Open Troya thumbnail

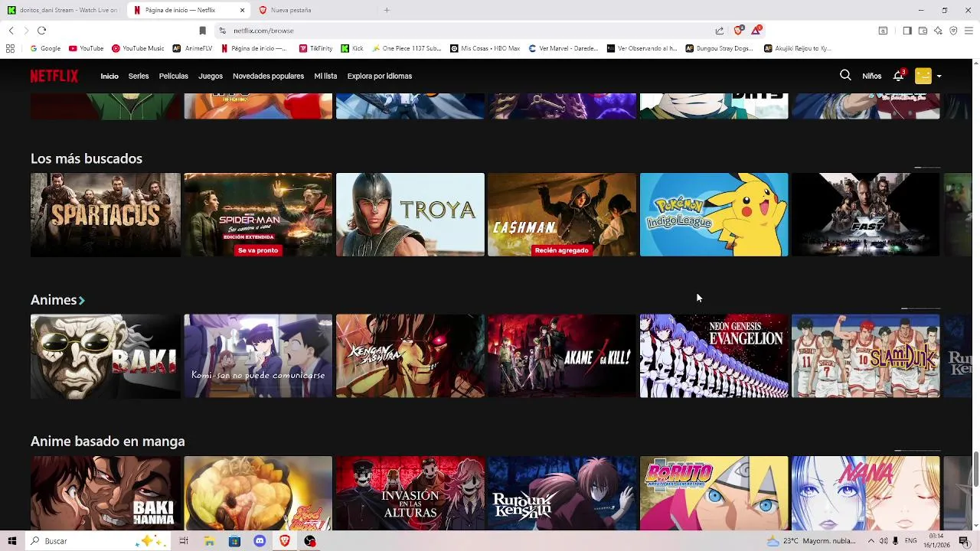click(x=410, y=214)
